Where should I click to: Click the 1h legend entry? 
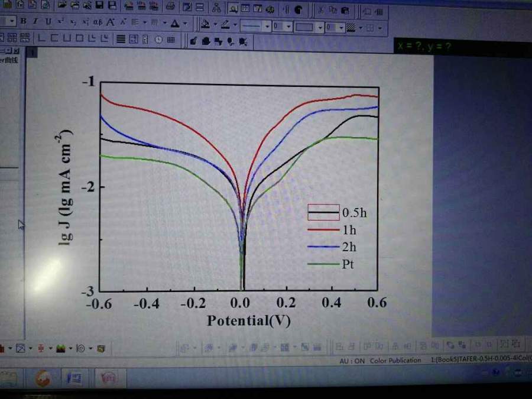pyautogui.click(x=332, y=230)
